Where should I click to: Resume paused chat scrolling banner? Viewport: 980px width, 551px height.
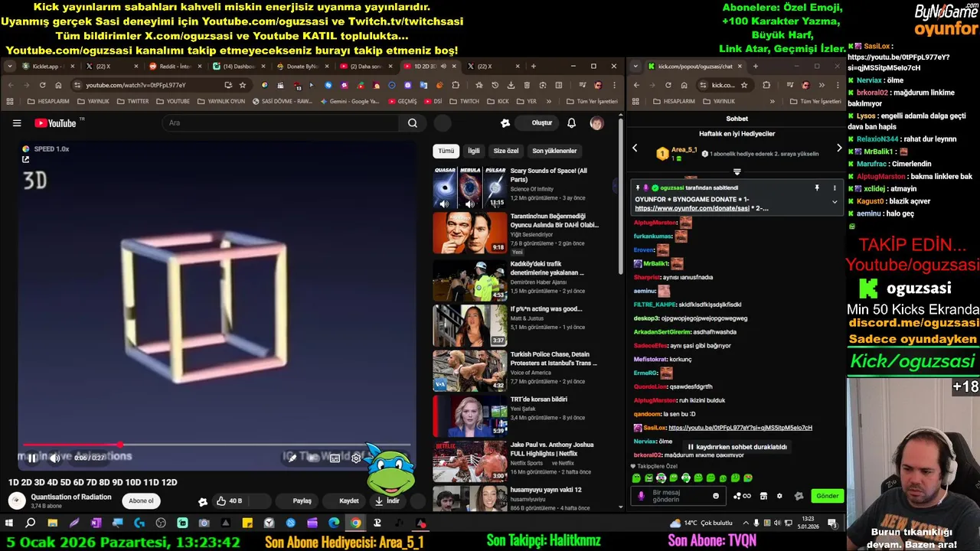pos(737,447)
